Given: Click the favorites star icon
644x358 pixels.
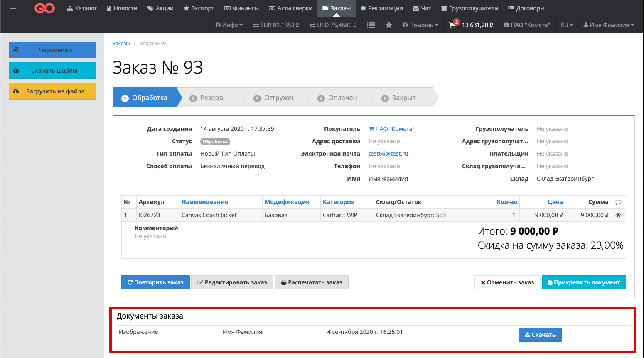Looking at the screenshot, I should point(388,25).
